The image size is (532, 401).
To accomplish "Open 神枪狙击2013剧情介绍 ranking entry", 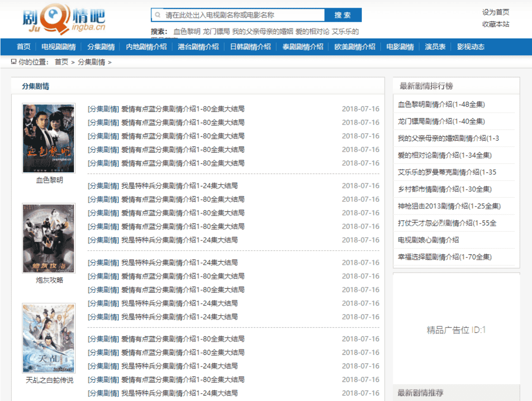I will point(449,206).
